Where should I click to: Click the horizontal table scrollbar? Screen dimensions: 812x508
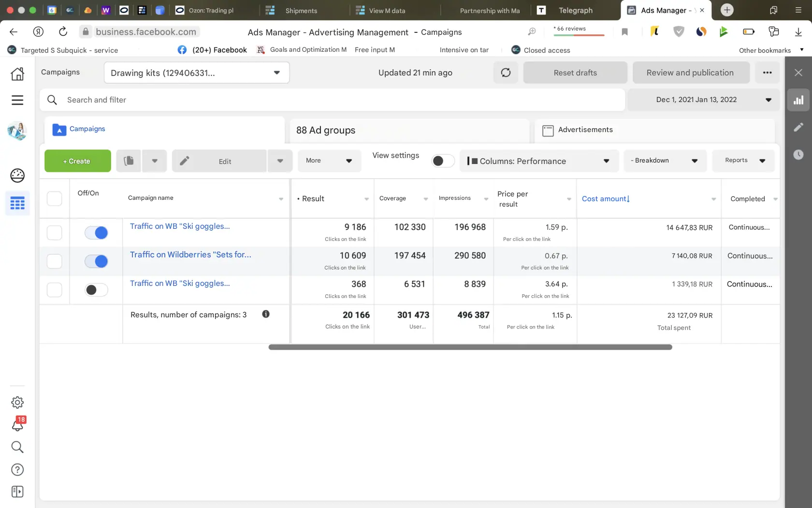470,347
